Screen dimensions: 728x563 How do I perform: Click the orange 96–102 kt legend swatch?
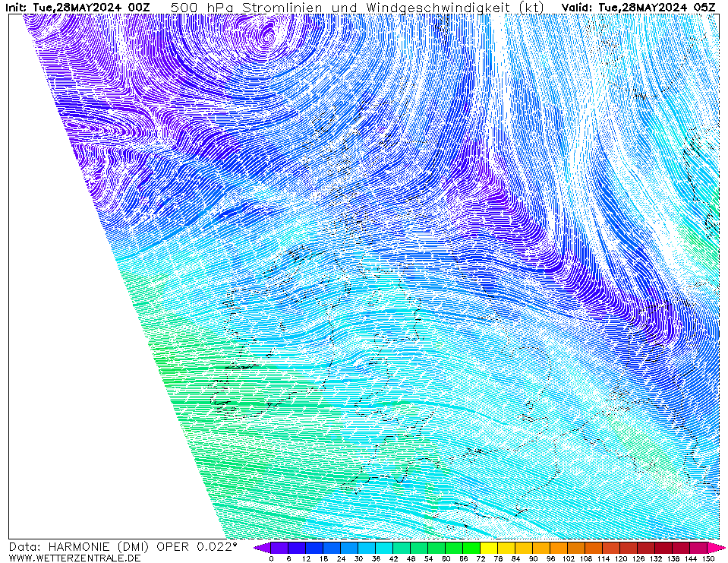(x=559, y=548)
